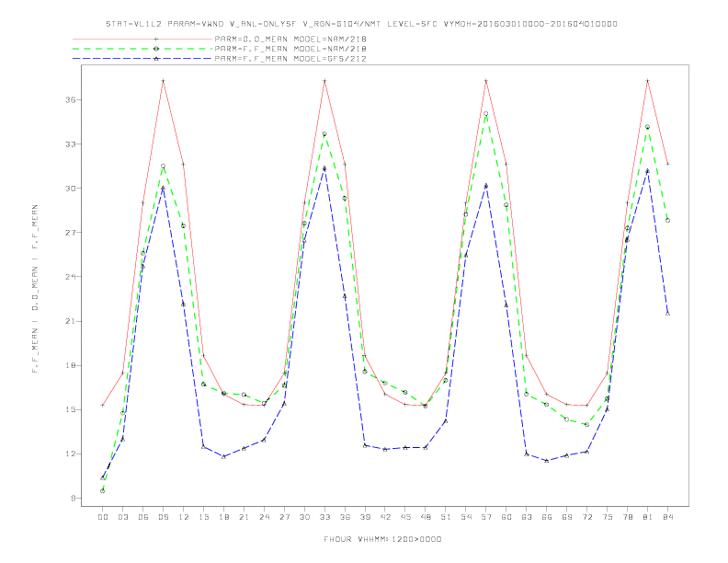Select green legend entry PARM=F.F_MEAN MODEL=NAM/218
Image resolution: width=728 pixels, height=563 pixels.
tap(290, 49)
